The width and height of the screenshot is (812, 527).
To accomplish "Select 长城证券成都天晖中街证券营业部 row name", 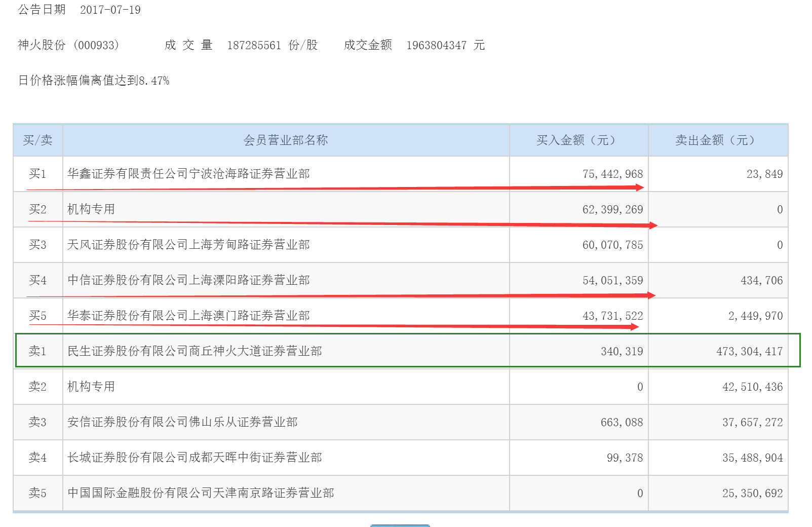I will 195,458.
